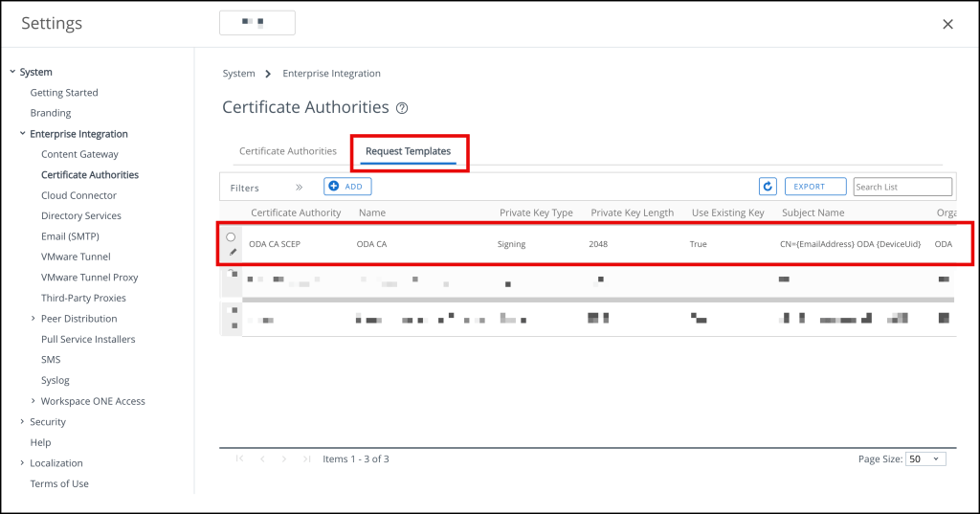
Task: Click the Add button
Action: (x=347, y=187)
